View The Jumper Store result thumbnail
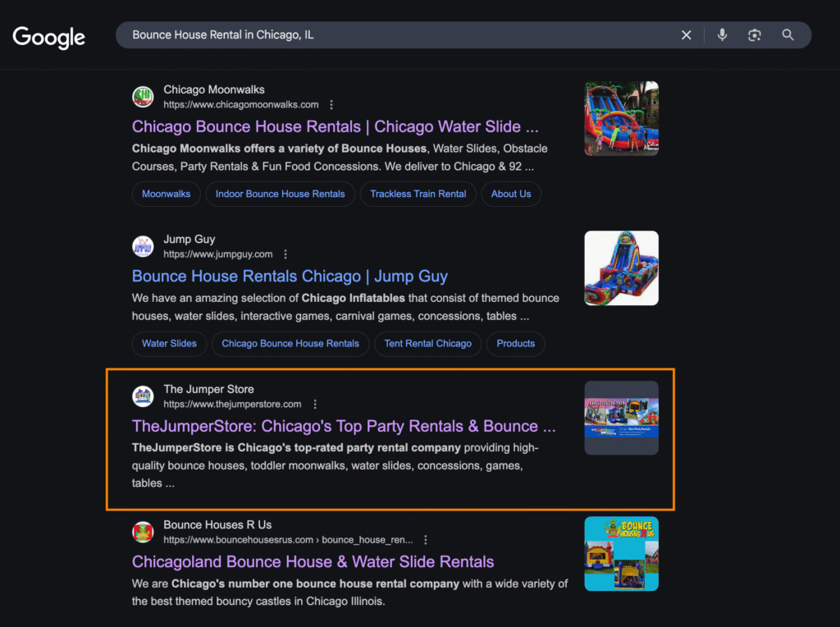Image resolution: width=840 pixels, height=627 pixels. 622,418
